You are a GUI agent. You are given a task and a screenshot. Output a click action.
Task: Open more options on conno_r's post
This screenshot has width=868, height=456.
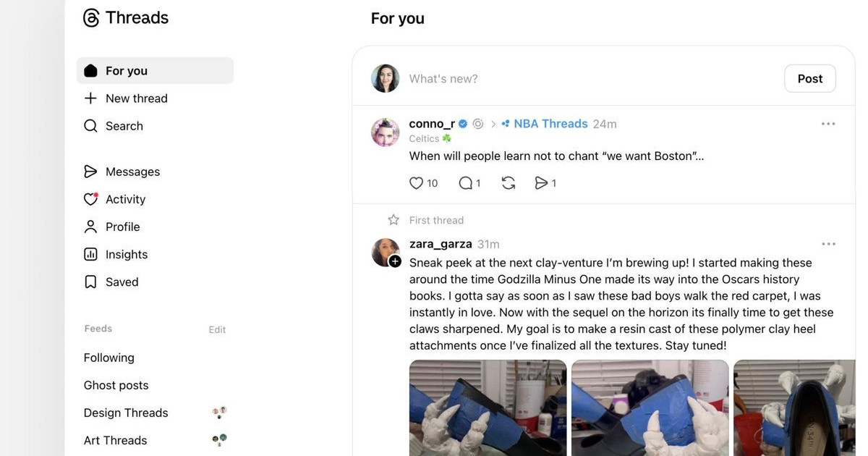[828, 124]
